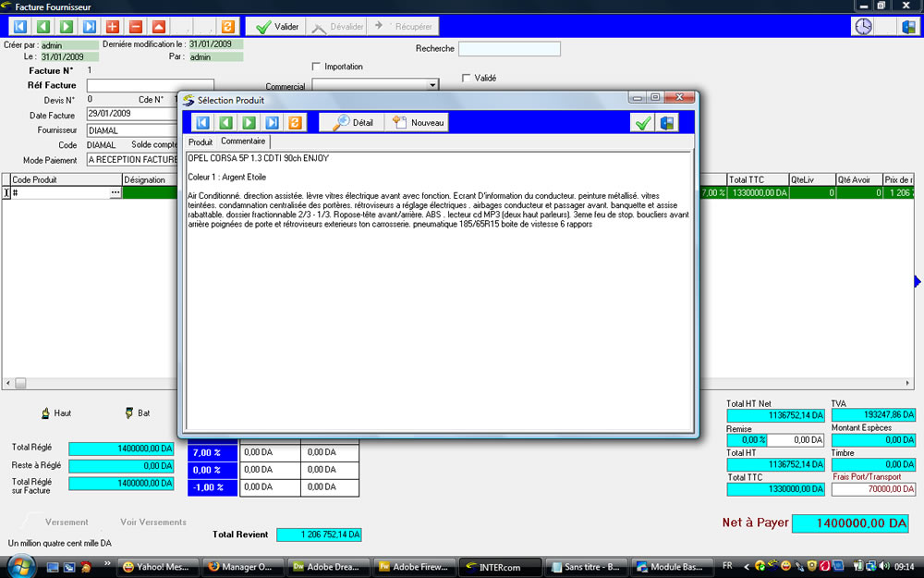
Task: Open product Détail button
Action: coord(352,123)
